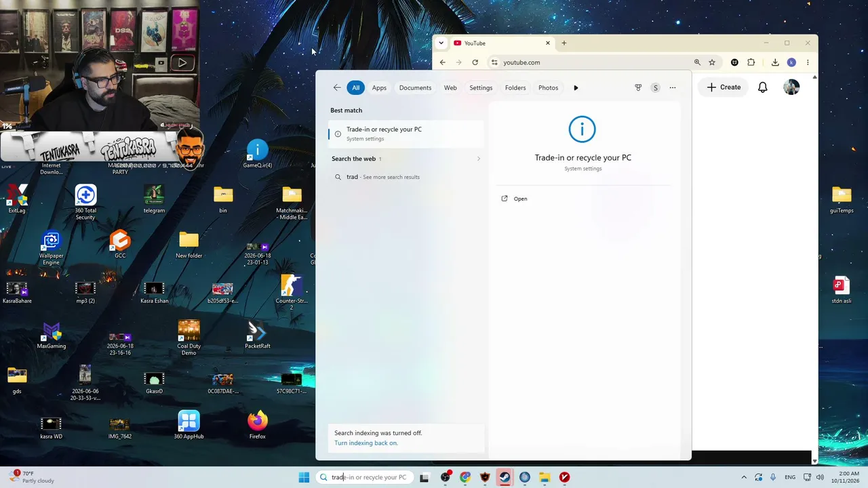Open File Explorer from the taskbar
The height and width of the screenshot is (488, 868).
point(545,477)
